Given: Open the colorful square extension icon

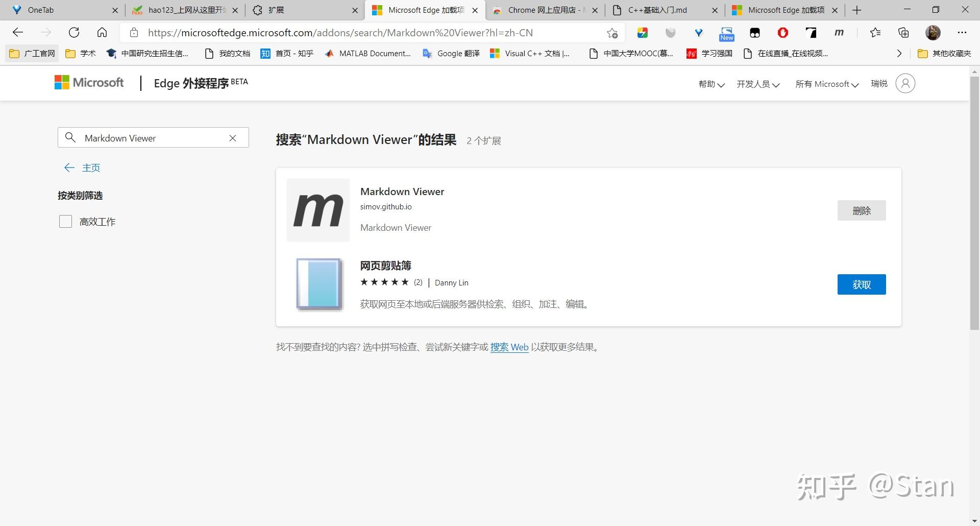Looking at the screenshot, I should pyautogui.click(x=643, y=33).
